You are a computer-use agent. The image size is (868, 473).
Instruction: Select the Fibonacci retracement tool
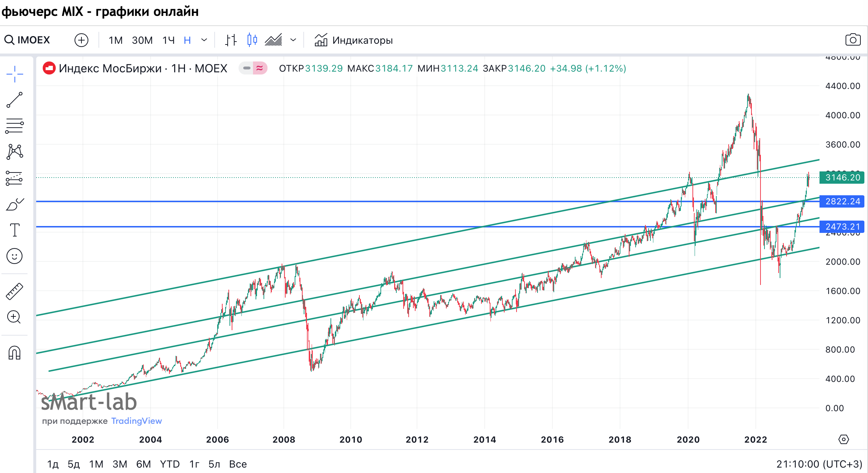click(x=14, y=126)
